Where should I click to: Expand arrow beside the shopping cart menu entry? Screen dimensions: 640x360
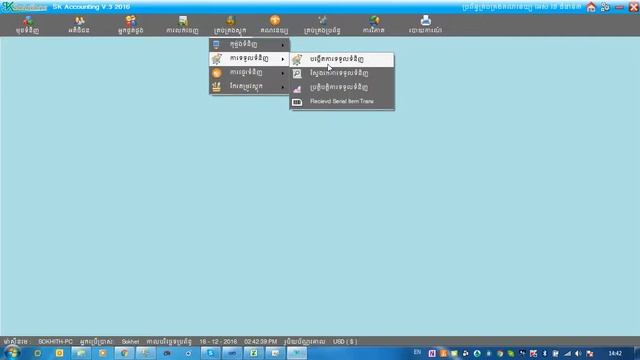click(283, 59)
